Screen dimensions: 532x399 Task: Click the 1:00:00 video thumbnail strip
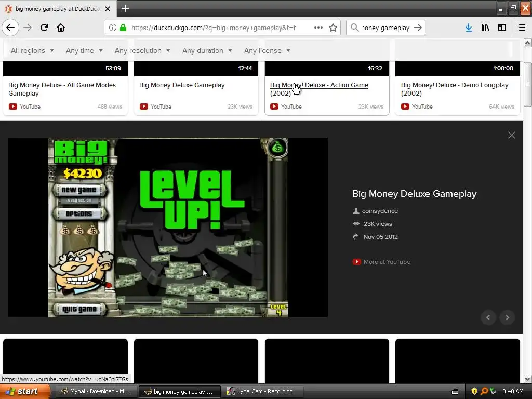[457, 69]
